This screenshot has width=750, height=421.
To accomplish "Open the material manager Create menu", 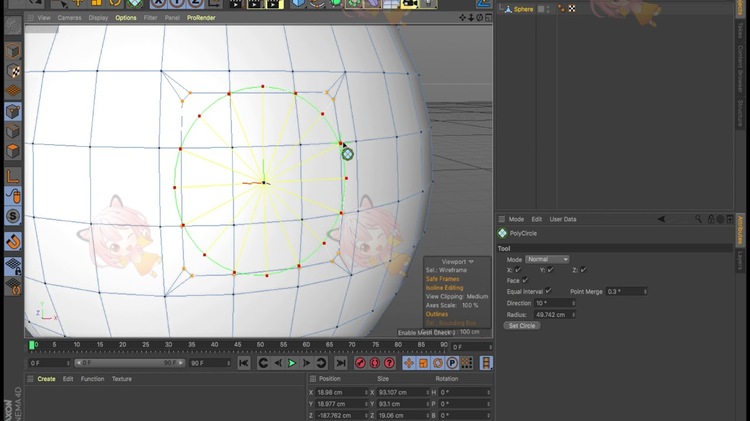I will click(46, 379).
